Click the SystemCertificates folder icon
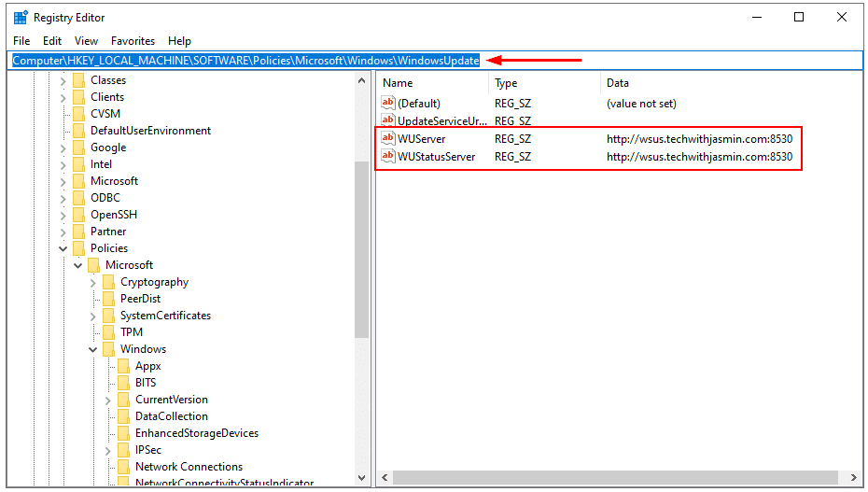The image size is (868, 492). [109, 316]
